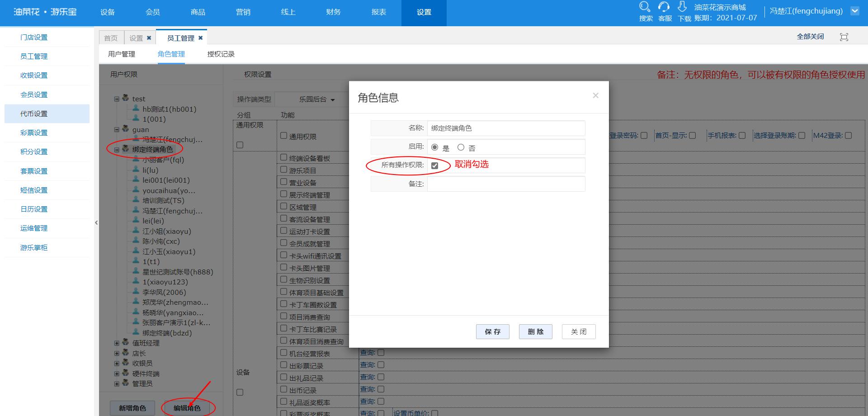Open the 财务 top menu
The height and width of the screenshot is (416, 868).
(334, 12)
